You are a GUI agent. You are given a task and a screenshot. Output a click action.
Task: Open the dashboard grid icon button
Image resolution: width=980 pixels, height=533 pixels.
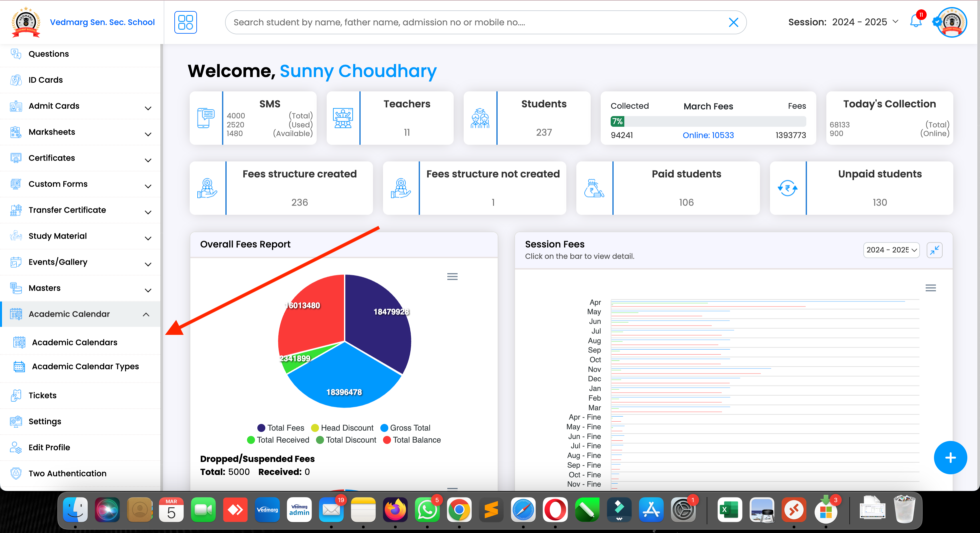coord(185,22)
